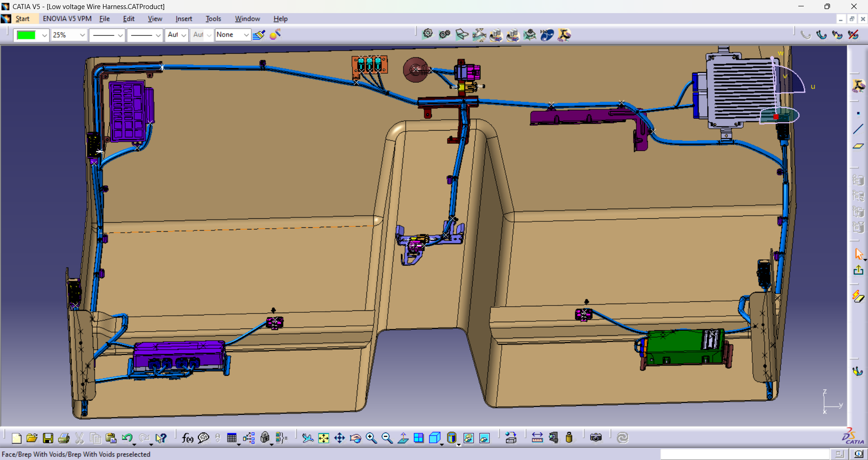The image size is (868, 460).
Task: Select the Pan view tool
Action: tap(339, 438)
